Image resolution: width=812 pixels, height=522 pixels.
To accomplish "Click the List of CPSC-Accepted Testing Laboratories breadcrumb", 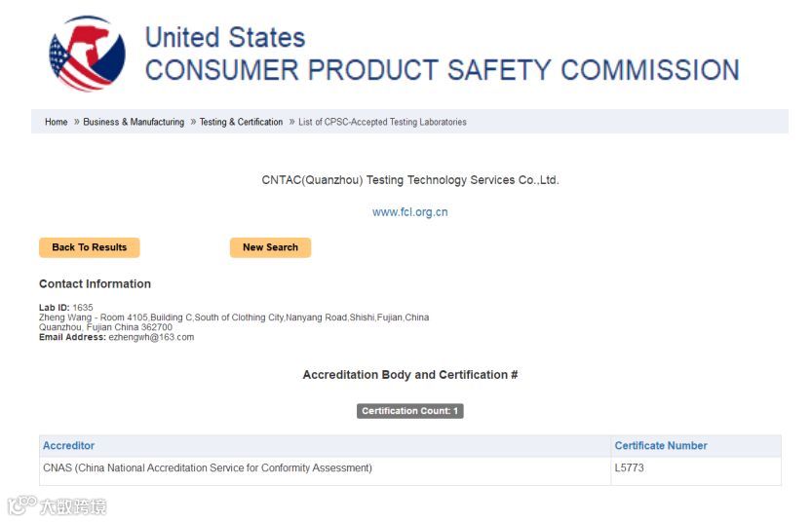I will 382,123.
